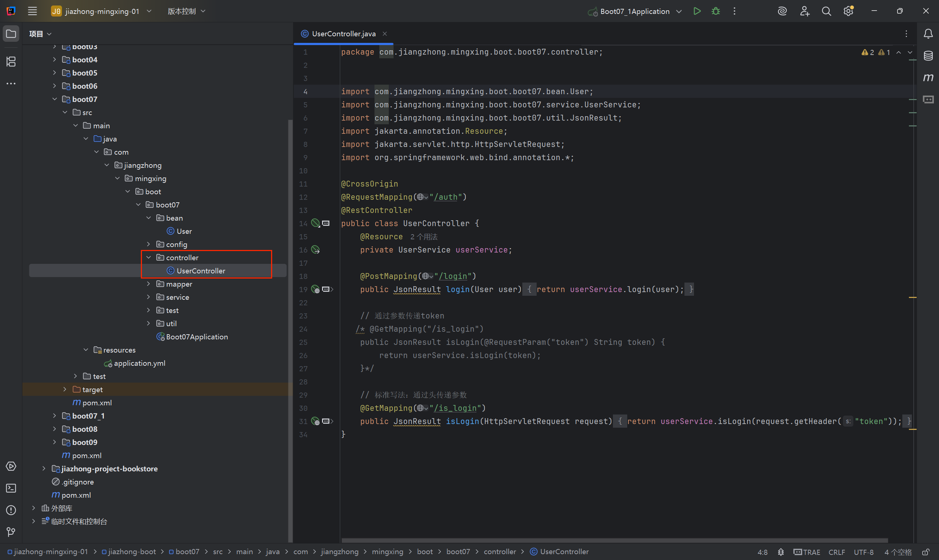
Task: Click the CRLF line separator button
Action: 836,552
